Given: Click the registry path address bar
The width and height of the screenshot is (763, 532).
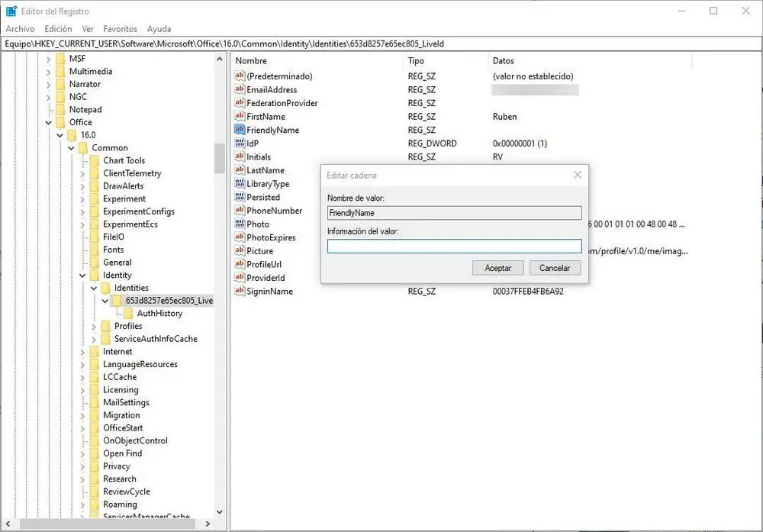Looking at the screenshot, I should pyautogui.click(x=381, y=44).
